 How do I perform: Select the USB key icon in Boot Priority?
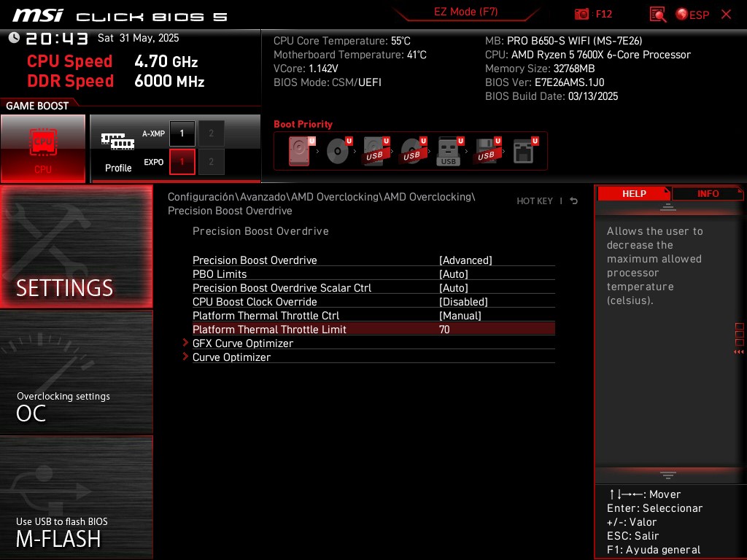click(x=449, y=152)
